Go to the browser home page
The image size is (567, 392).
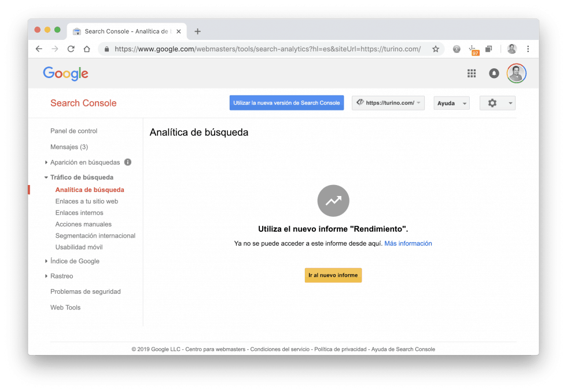(x=87, y=49)
